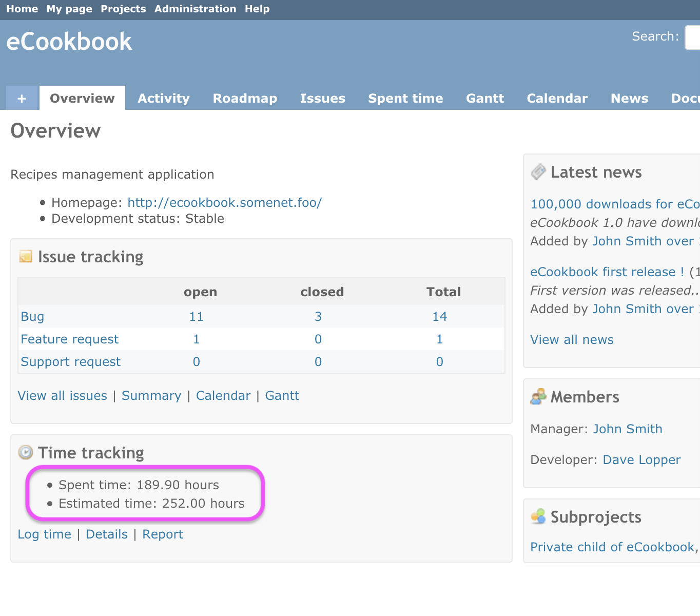Show the 11 open Bug issues
Screen dimensions: 700x616
click(196, 317)
